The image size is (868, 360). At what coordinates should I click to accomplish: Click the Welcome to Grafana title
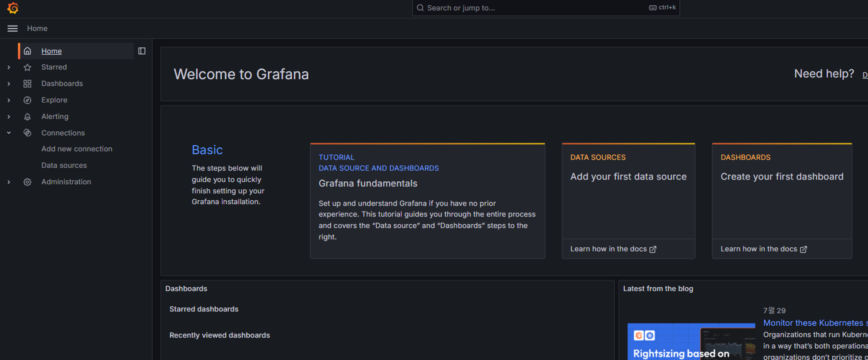click(x=241, y=74)
